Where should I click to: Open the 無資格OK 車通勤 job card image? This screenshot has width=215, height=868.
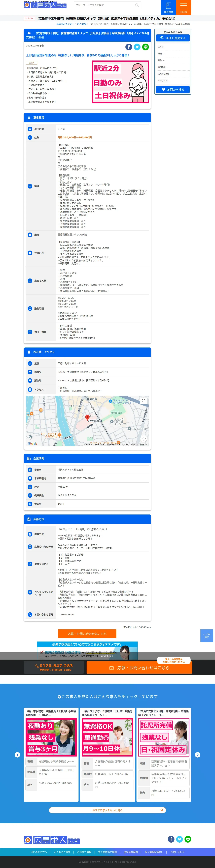point(107,737)
